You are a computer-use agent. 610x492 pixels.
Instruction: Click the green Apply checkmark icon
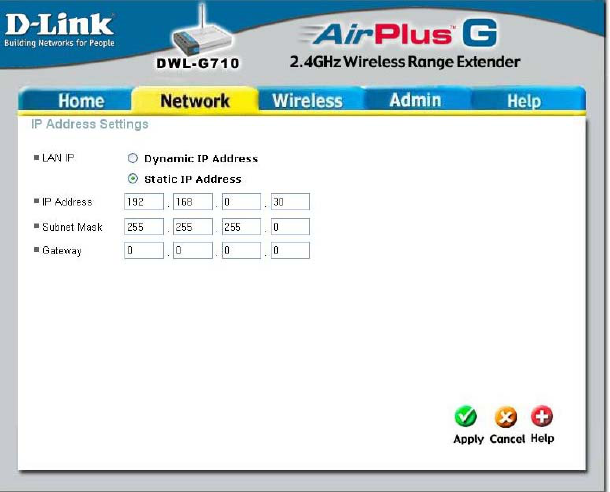point(466,416)
